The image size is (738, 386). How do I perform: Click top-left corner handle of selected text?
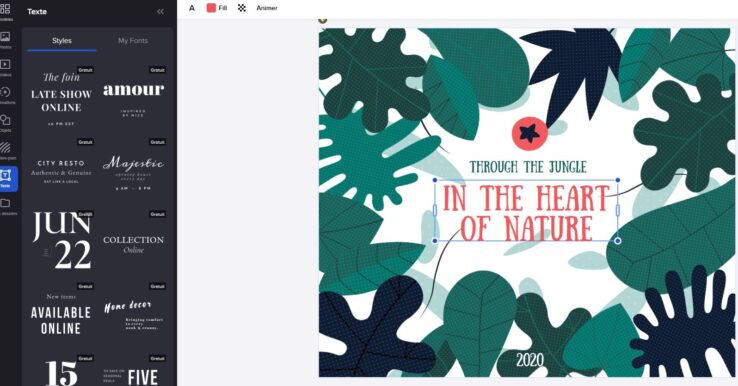click(435, 180)
